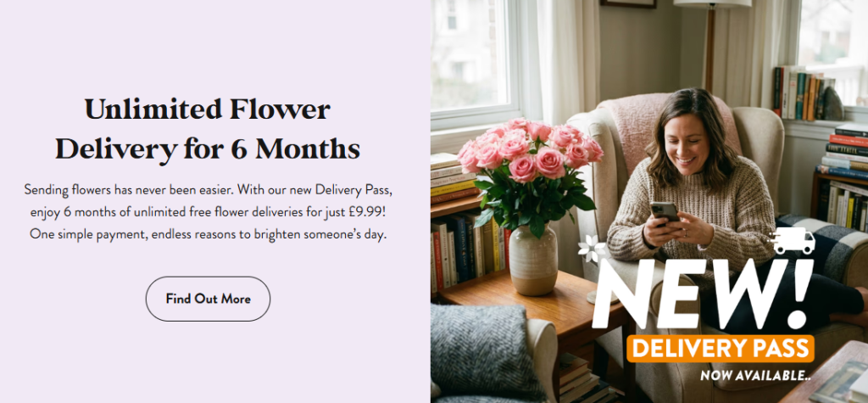The width and height of the screenshot is (868, 403).
Task: Click the floor lamp shade at top
Action: tap(712, 3)
